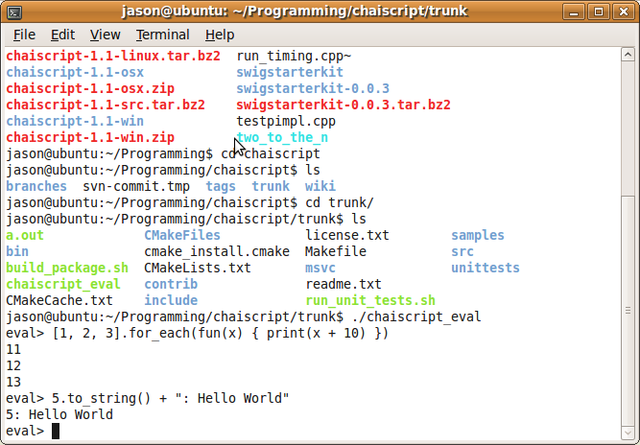The image size is (640, 445).
Task: Click the output line 12
Action: click(13, 366)
